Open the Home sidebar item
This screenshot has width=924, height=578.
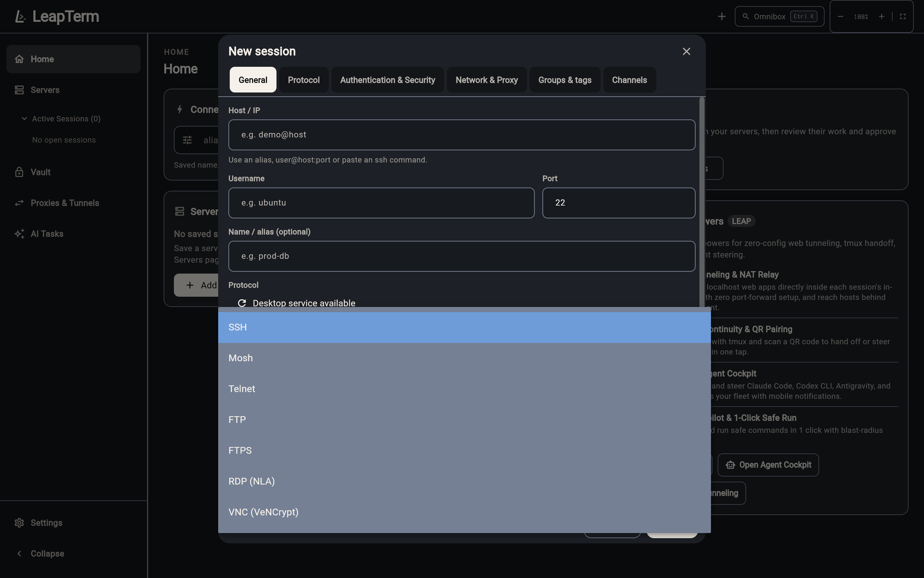coord(73,59)
